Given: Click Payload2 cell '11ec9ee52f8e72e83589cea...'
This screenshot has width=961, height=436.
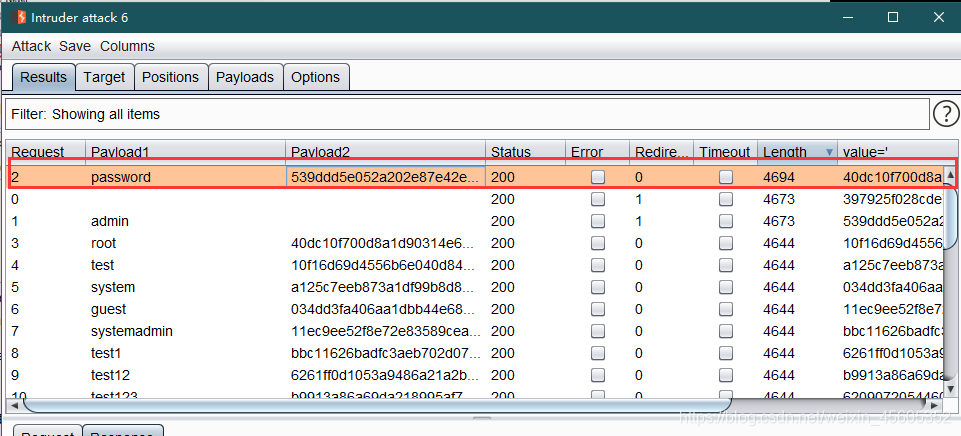Looking at the screenshot, I should pyautogui.click(x=386, y=332).
